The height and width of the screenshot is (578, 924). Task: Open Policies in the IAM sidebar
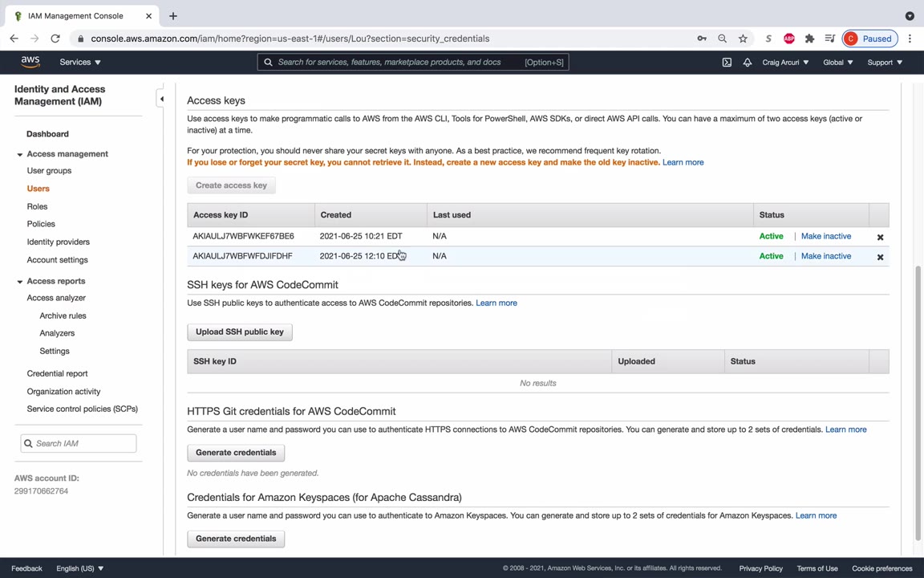pos(41,224)
